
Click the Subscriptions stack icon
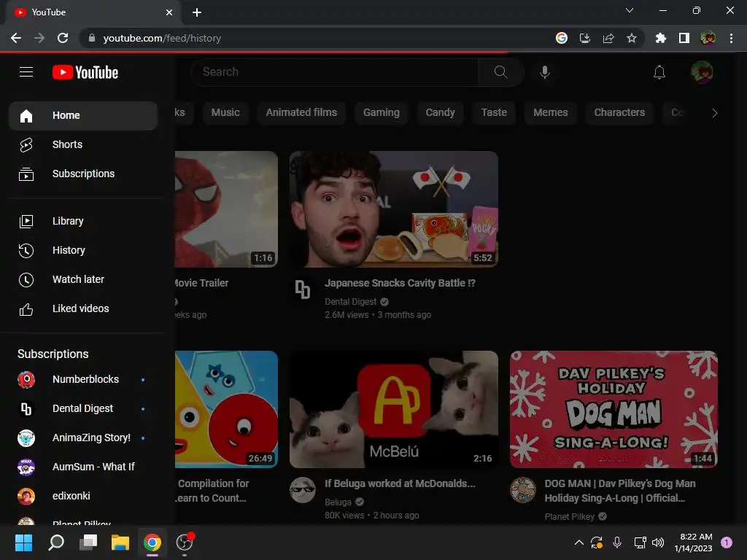coord(26,174)
